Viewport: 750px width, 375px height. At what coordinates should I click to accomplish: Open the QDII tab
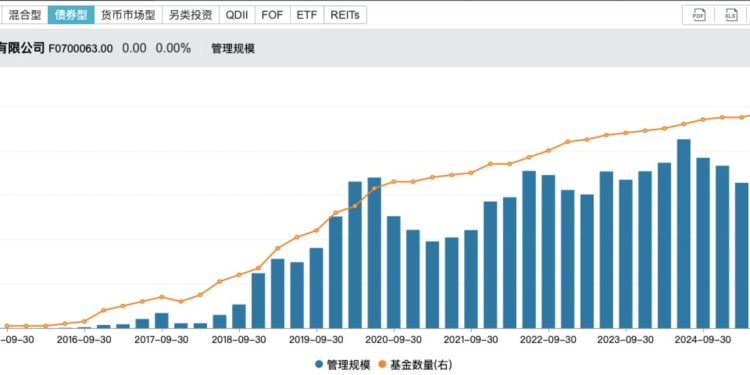tap(237, 15)
